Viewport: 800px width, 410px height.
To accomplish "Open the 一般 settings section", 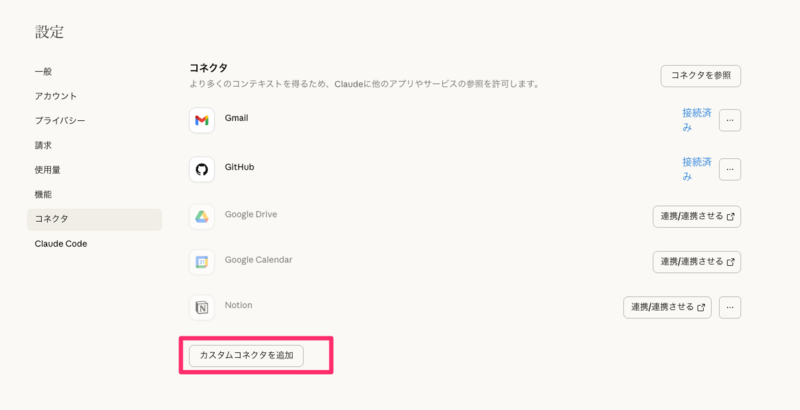I will (x=43, y=72).
